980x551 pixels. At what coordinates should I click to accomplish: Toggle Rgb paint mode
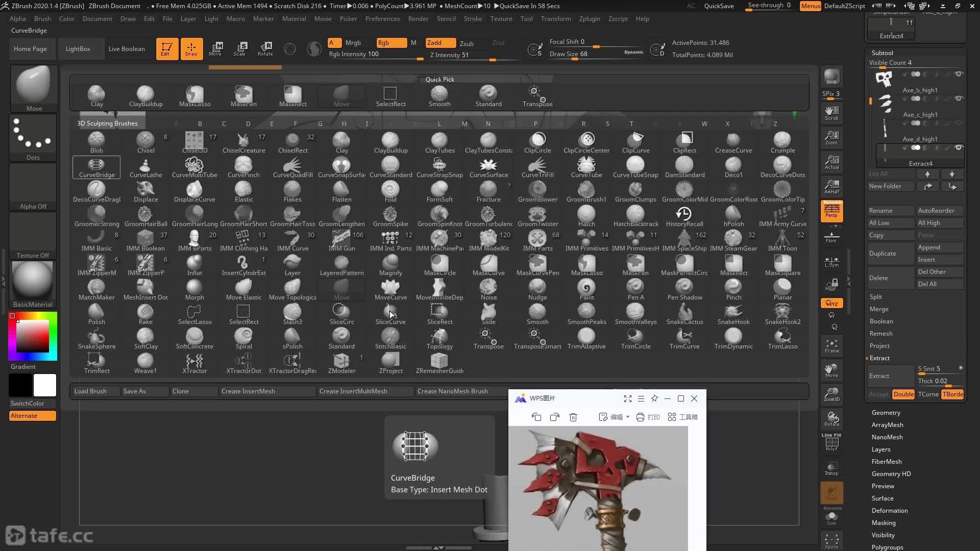click(x=391, y=43)
